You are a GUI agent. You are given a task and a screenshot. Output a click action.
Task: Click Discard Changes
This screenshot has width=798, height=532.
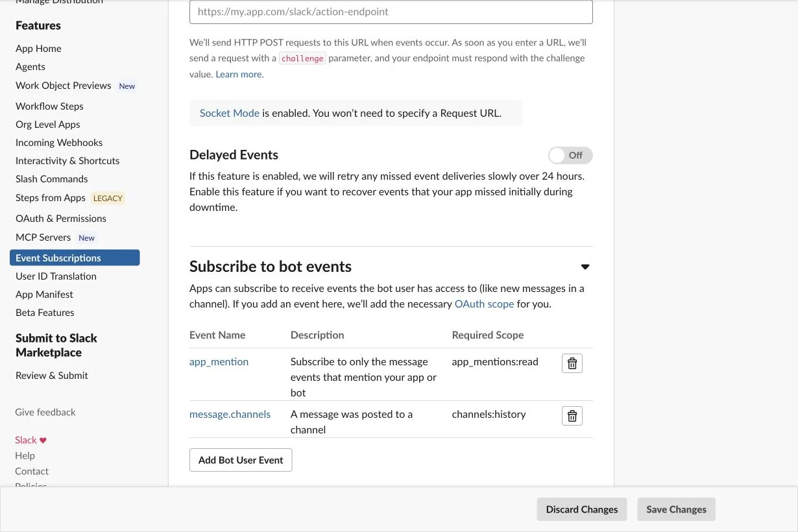(582, 509)
